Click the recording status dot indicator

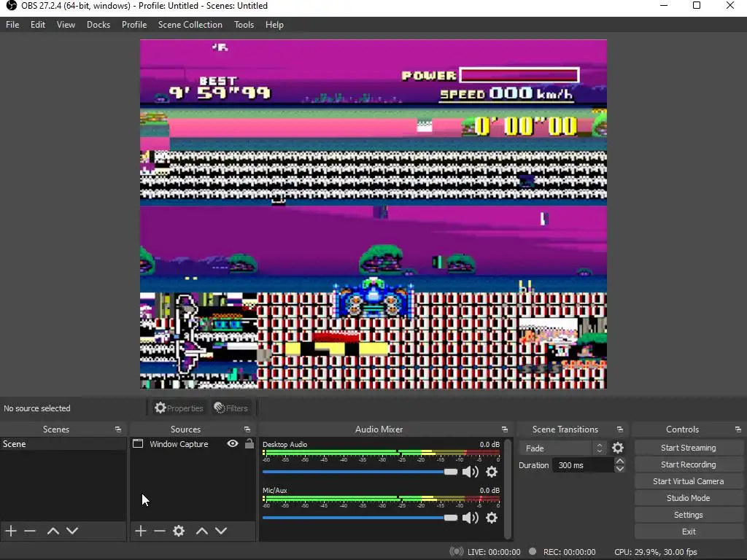pyautogui.click(x=533, y=551)
